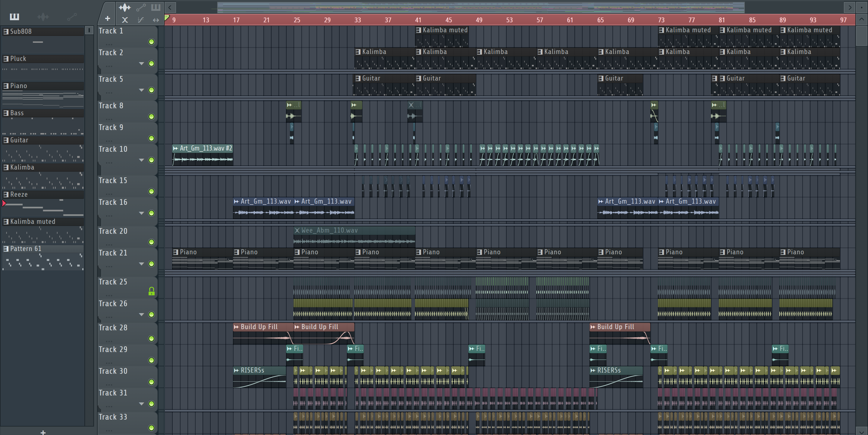Collapse the Track 26 group arrow
868x435 pixels.
point(142,314)
